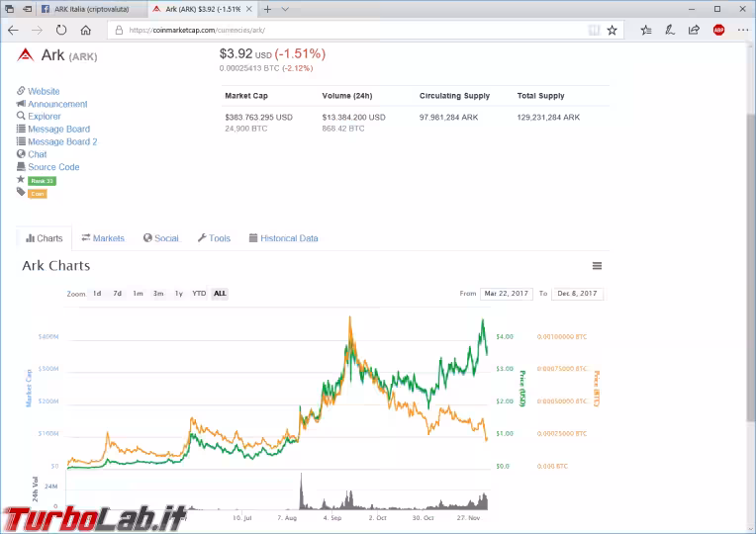Switch to ARK Italia Facebook tab
This screenshot has height=534, width=756.
(x=92, y=9)
